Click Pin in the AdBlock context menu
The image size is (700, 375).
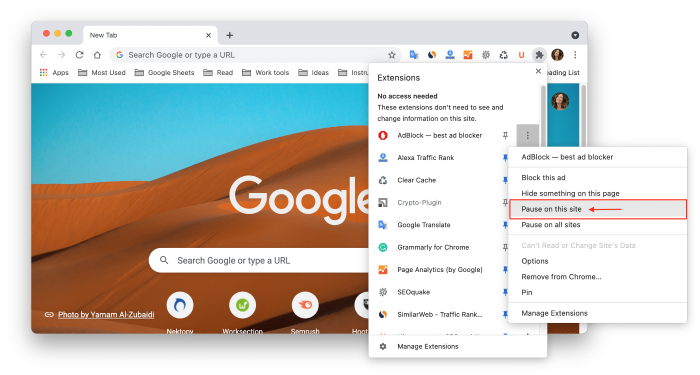pyautogui.click(x=597, y=292)
